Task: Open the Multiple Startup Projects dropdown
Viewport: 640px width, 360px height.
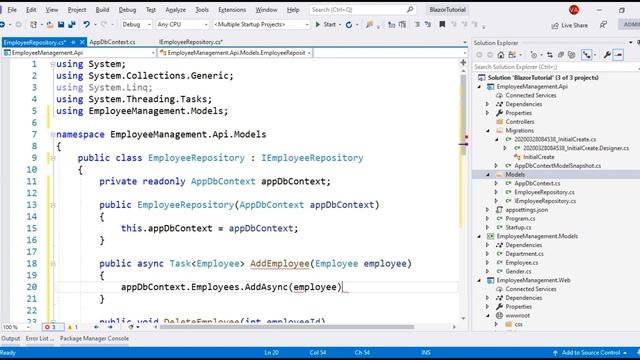Action: (x=261, y=24)
